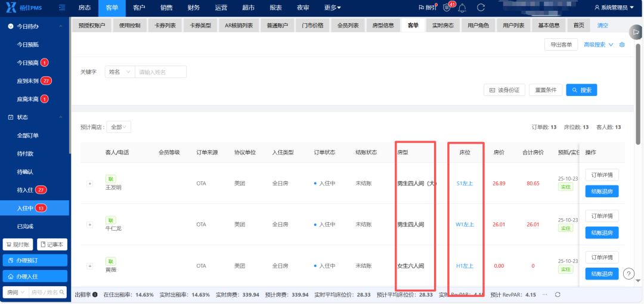Screen dimensions: 644x304
Task: Collapse the 今日待办 sidebar group
Action: [61, 26]
